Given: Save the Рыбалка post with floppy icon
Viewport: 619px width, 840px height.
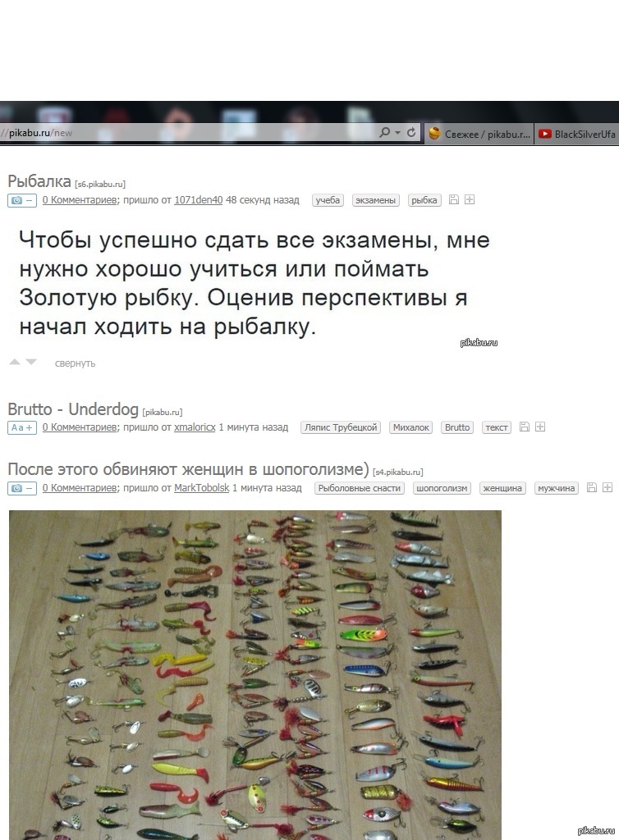Looking at the screenshot, I should [454, 200].
